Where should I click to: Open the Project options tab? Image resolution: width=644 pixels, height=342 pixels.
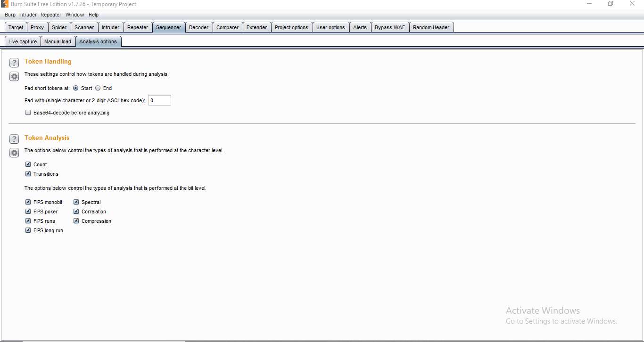coord(292,27)
